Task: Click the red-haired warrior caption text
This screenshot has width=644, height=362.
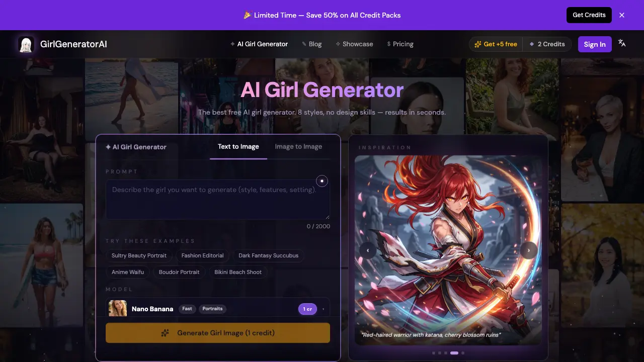Action: [431, 335]
